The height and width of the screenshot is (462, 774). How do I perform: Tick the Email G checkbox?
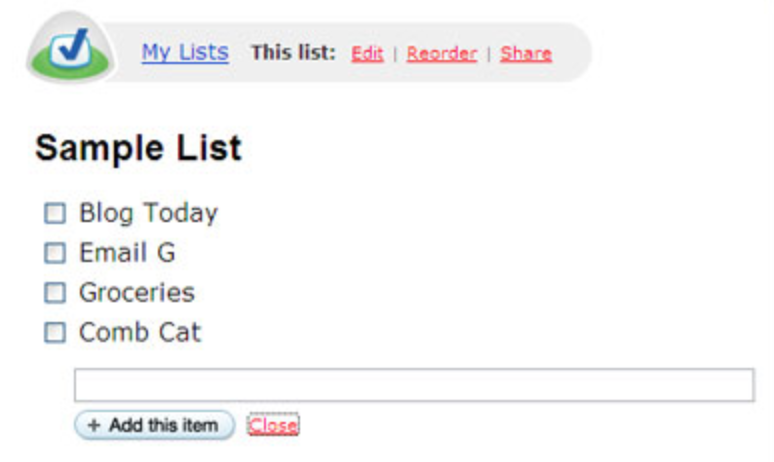[55, 253]
